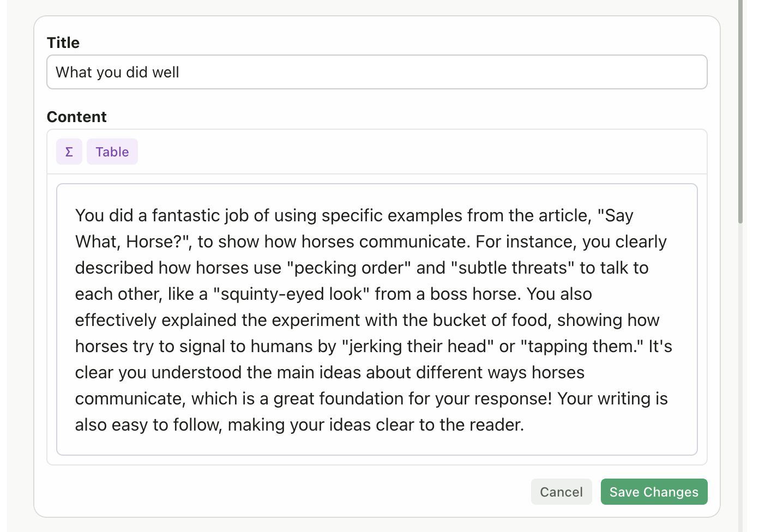Image resolution: width=759 pixels, height=532 pixels.
Task: Activate the summation icon in the Content toolbar
Action: [69, 152]
